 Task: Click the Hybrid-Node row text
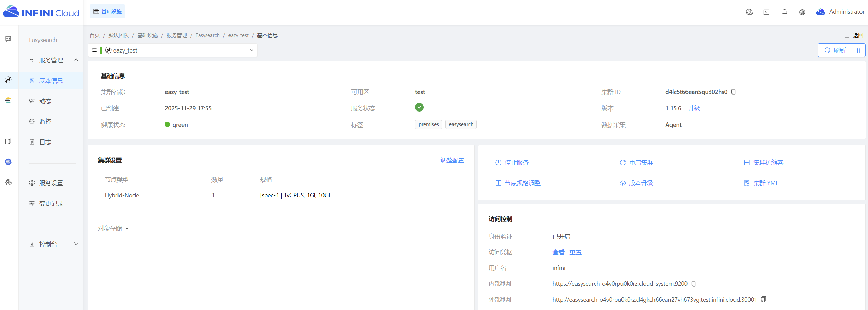[122, 195]
